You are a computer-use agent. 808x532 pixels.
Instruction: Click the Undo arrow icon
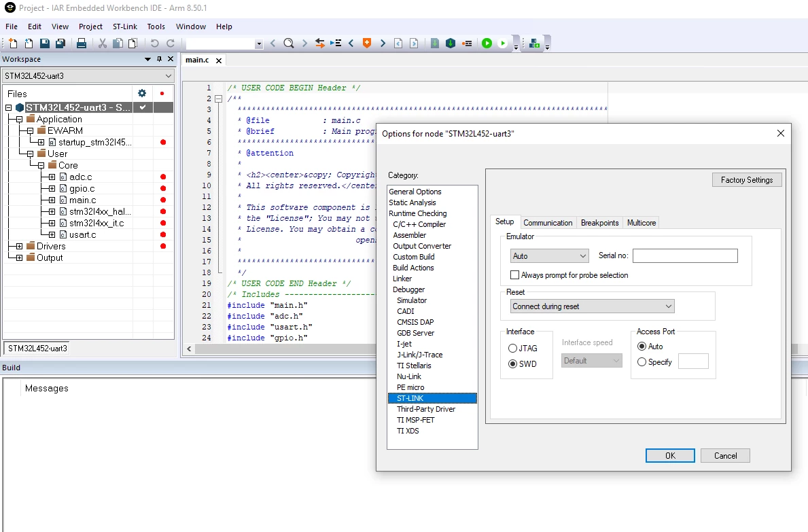(x=154, y=43)
